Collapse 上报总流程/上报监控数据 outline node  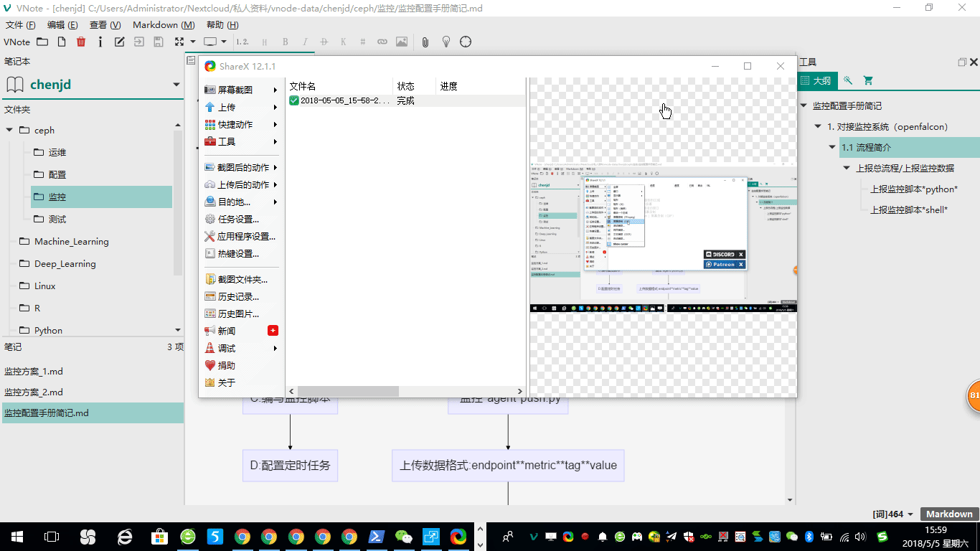coord(847,168)
